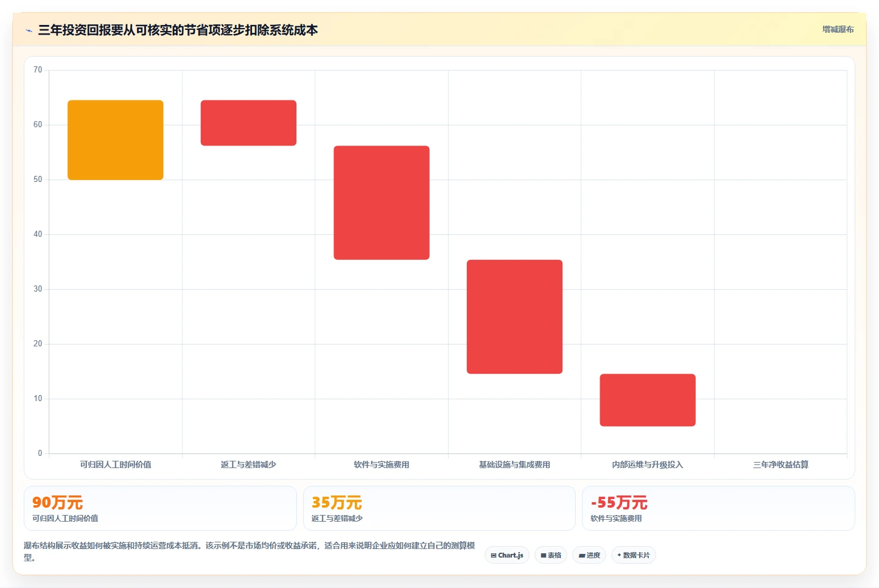Click the y-axis value 20
879x588 pixels.
click(38, 344)
